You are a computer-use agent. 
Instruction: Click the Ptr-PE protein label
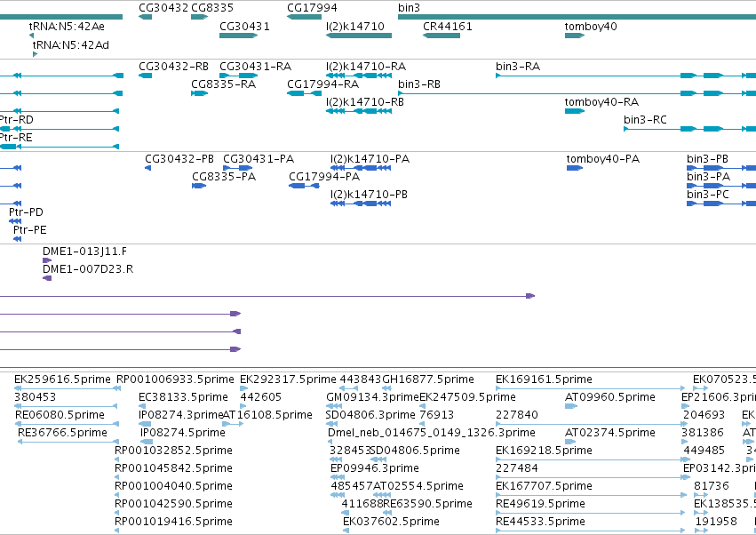click(x=30, y=230)
